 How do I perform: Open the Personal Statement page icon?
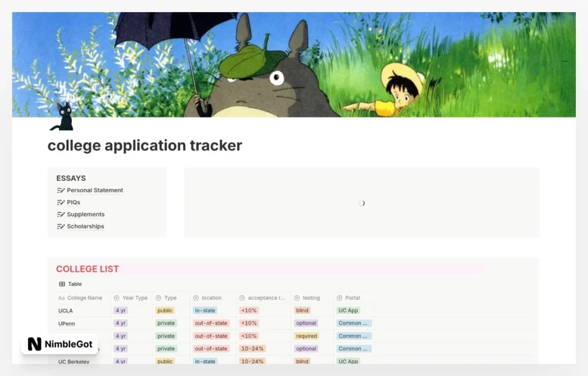pos(60,191)
